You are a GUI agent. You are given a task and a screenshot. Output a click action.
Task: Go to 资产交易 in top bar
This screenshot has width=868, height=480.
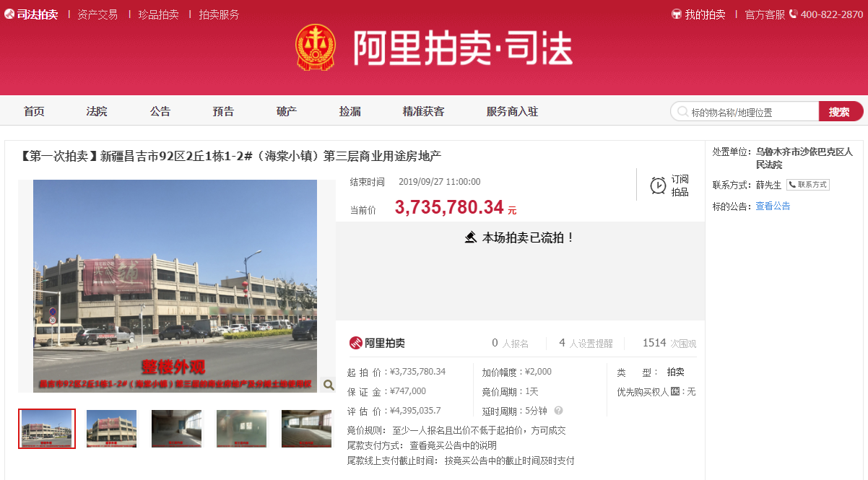(x=97, y=14)
